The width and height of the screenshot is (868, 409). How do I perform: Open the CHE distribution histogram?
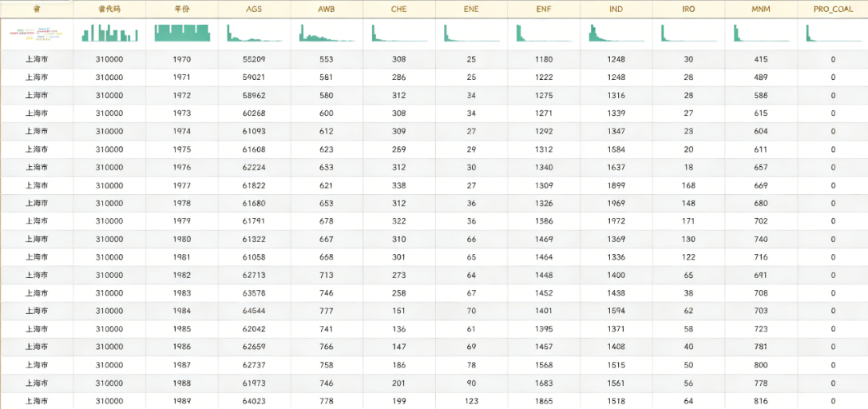400,34
